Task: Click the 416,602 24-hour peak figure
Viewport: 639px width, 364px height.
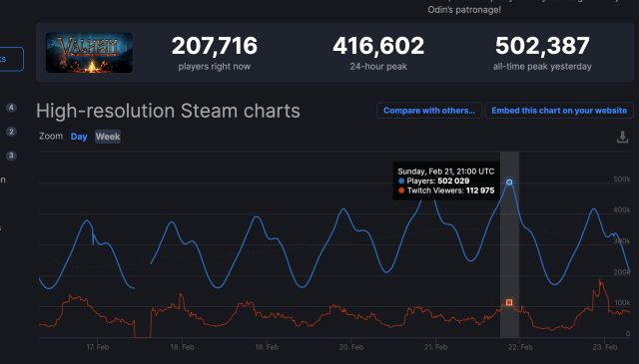Action: point(378,45)
